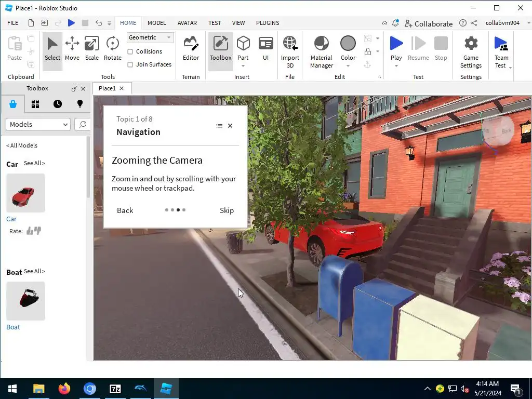The height and width of the screenshot is (399, 532).
Task: Open the Terrain Editor
Action: pos(191,49)
